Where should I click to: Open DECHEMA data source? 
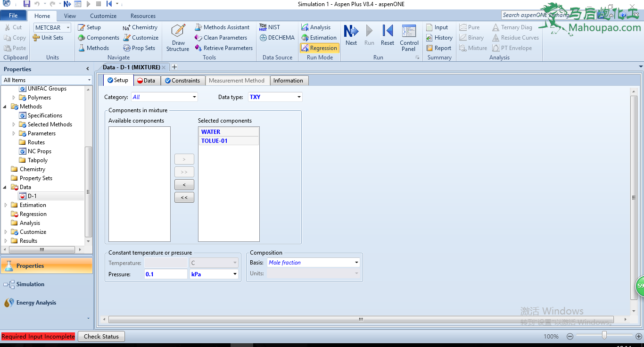click(277, 38)
